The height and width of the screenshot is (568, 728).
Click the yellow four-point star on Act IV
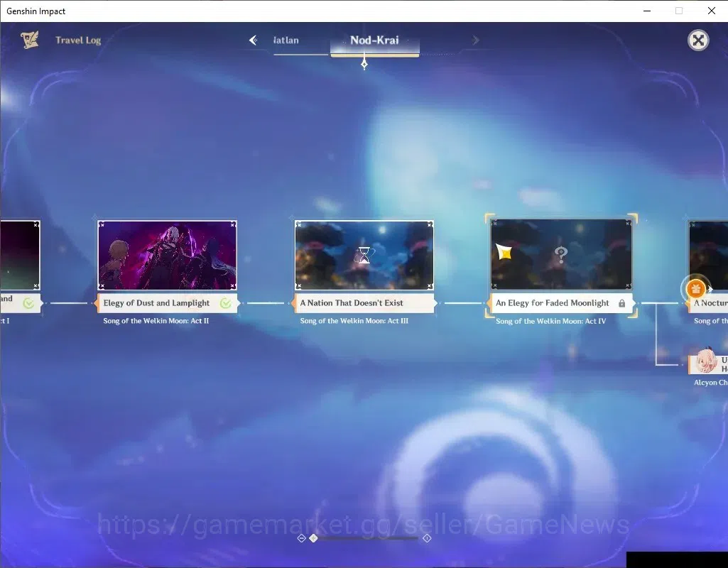click(x=504, y=252)
